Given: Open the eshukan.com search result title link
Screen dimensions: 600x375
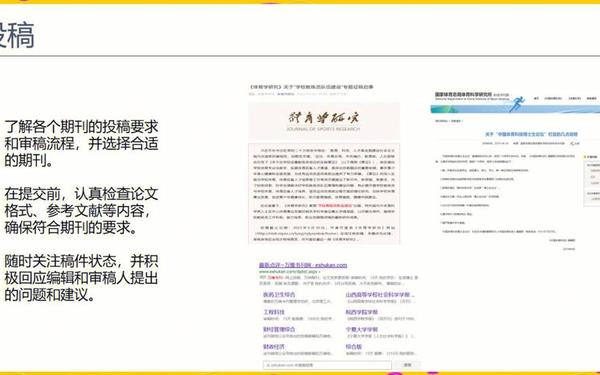Looking at the screenshot, I should (303, 265).
